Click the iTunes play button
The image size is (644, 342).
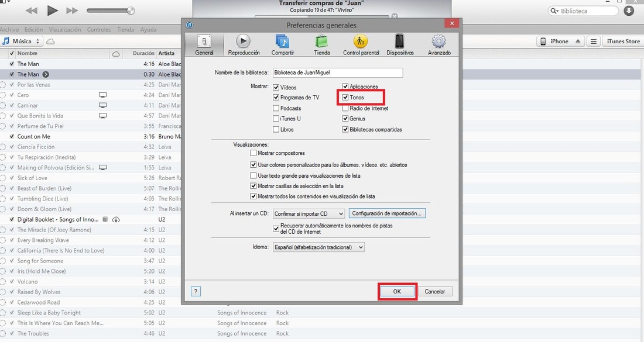pos(52,11)
